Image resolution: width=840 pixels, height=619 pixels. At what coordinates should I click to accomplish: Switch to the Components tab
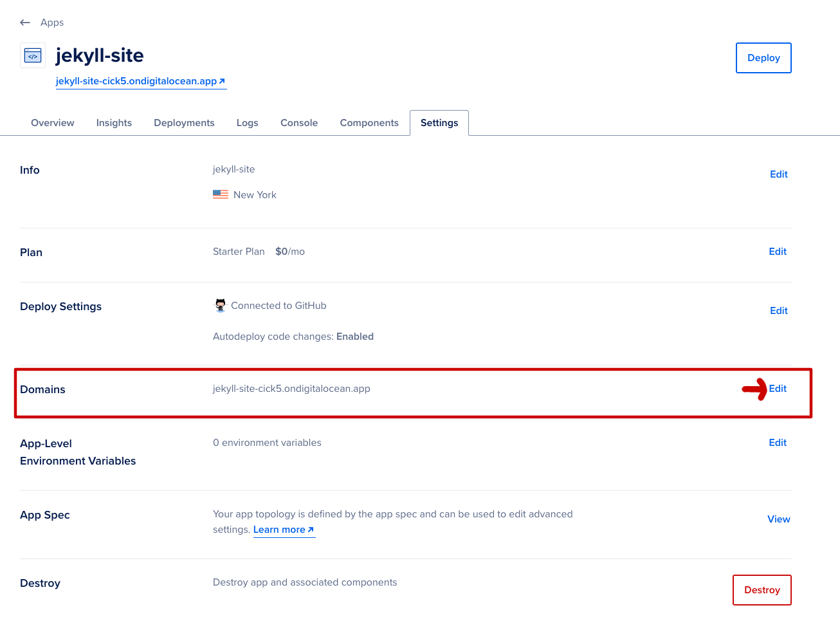tap(369, 123)
